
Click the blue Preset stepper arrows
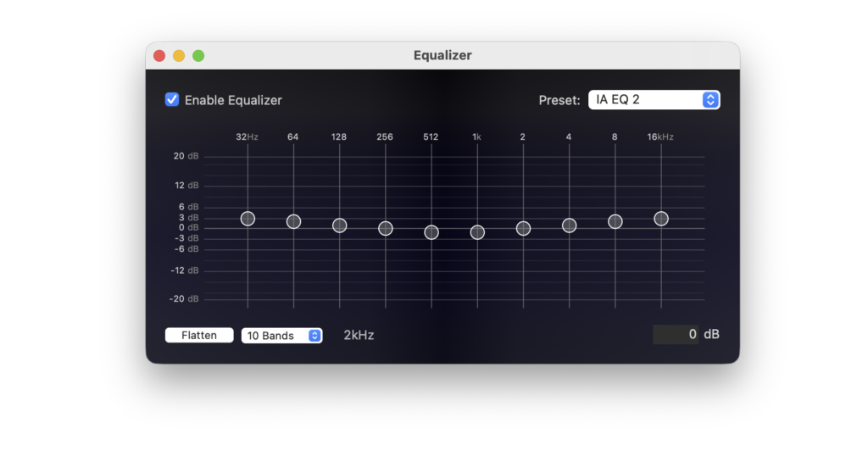click(710, 99)
